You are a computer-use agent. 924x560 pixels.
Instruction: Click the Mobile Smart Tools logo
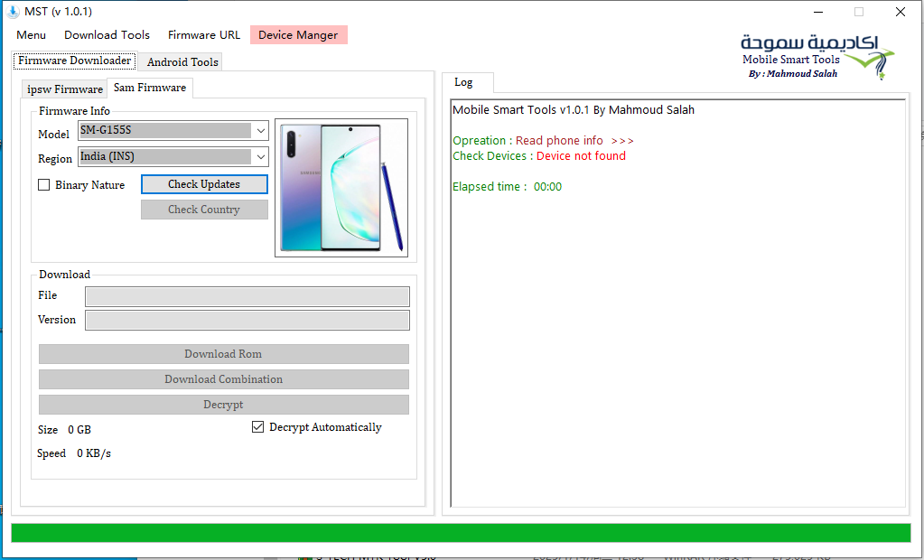[817, 57]
